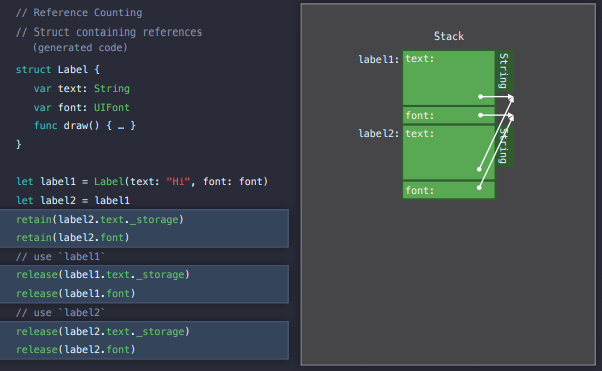Click the "text:" cell of label1
602x371 pixels.
tap(449, 78)
